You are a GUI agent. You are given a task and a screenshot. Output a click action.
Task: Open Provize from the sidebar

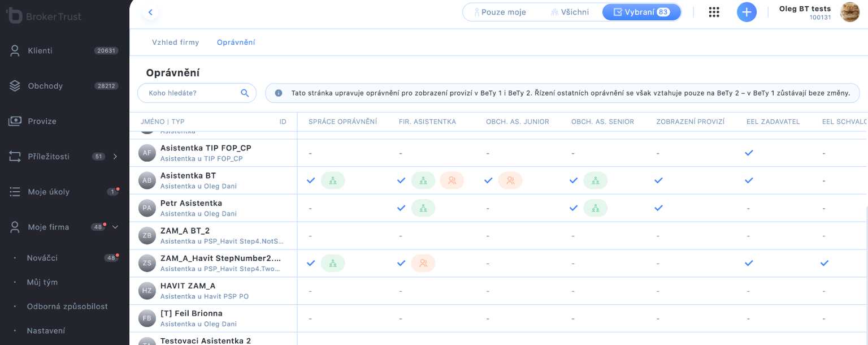42,121
